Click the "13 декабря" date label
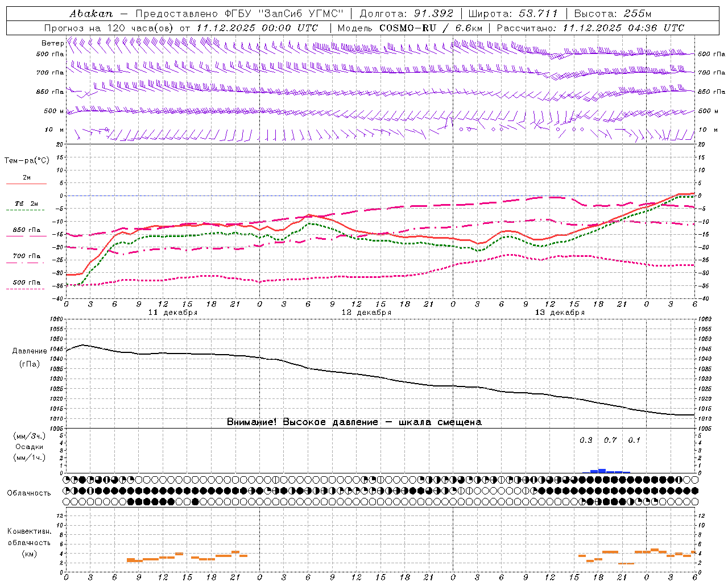This screenshot has width=728, height=582. 560,313
